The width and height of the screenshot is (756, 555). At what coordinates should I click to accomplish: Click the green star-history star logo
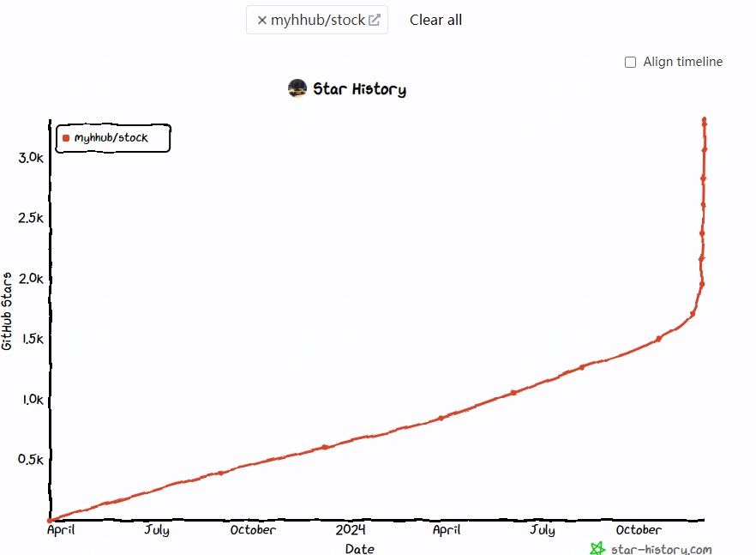pos(597,548)
